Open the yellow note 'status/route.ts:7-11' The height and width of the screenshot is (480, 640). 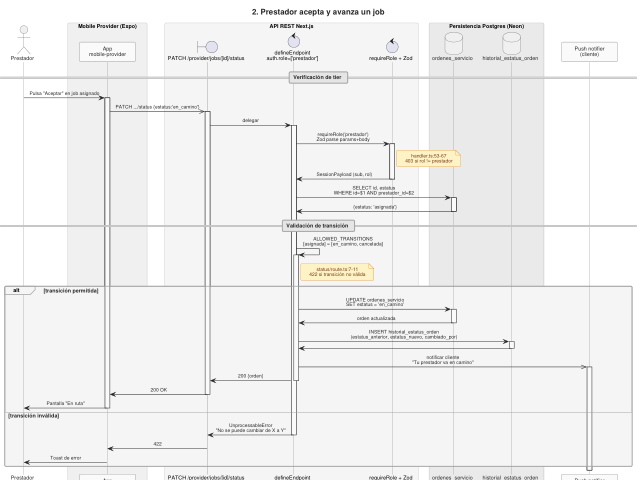337,272
